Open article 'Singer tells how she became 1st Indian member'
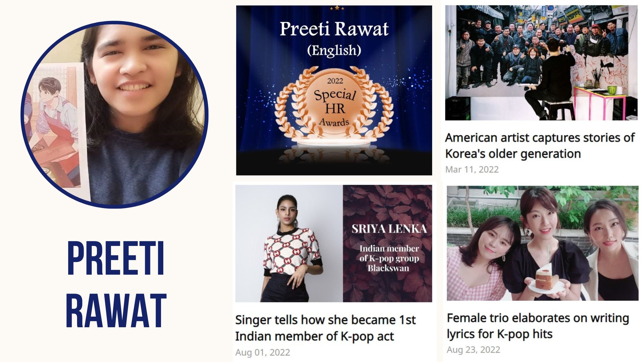The width and height of the screenshot is (644, 362). coord(325,328)
